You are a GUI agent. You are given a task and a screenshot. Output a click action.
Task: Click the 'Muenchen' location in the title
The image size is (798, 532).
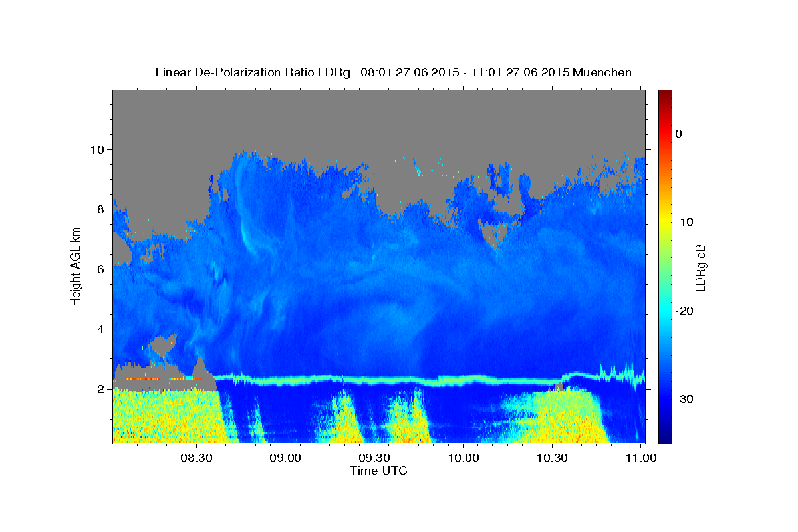pos(602,72)
